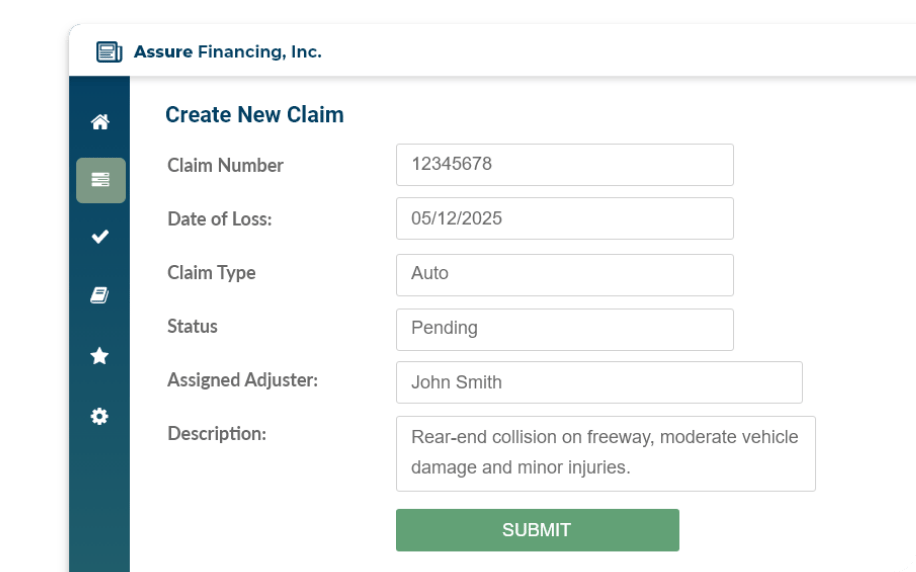Click the Assigned Adjuster label
This screenshot has width=916, height=572.
coord(242,380)
